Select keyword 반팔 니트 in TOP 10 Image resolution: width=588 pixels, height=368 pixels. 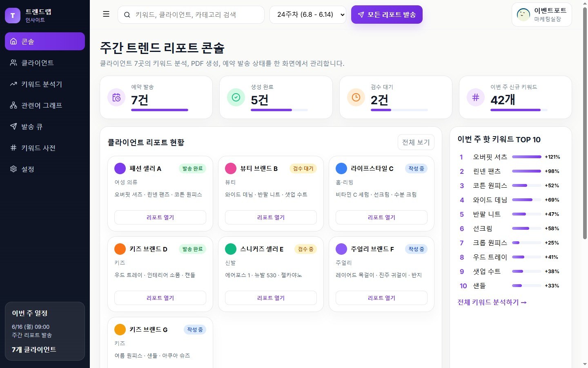pyautogui.click(x=487, y=214)
